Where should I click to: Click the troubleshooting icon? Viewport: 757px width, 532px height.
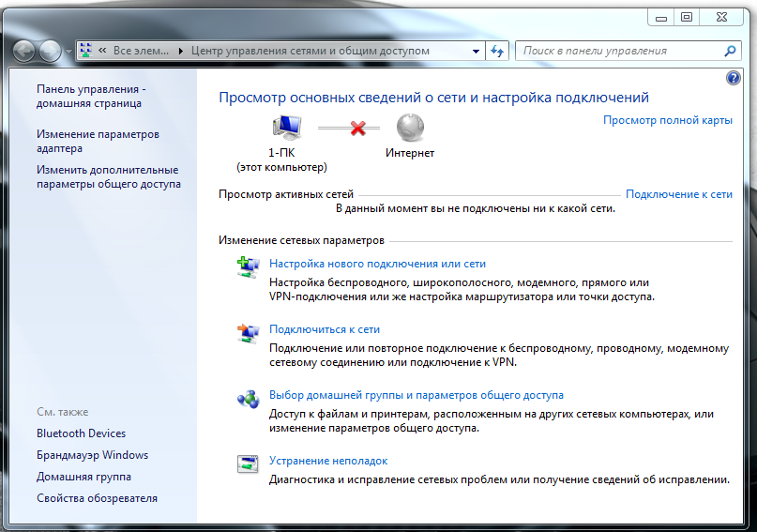[x=248, y=464]
